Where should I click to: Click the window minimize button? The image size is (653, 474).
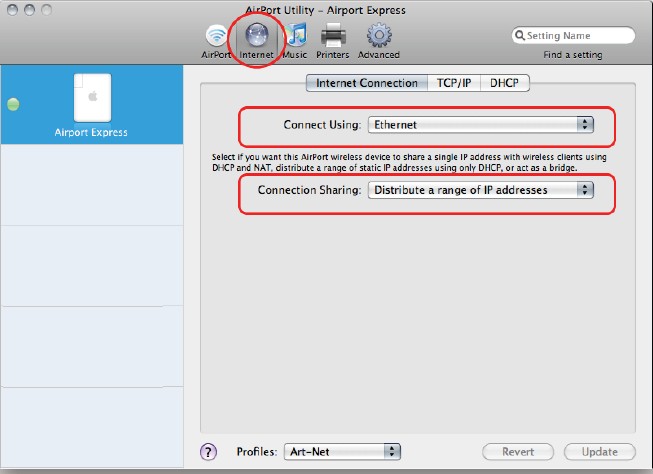pos(29,10)
